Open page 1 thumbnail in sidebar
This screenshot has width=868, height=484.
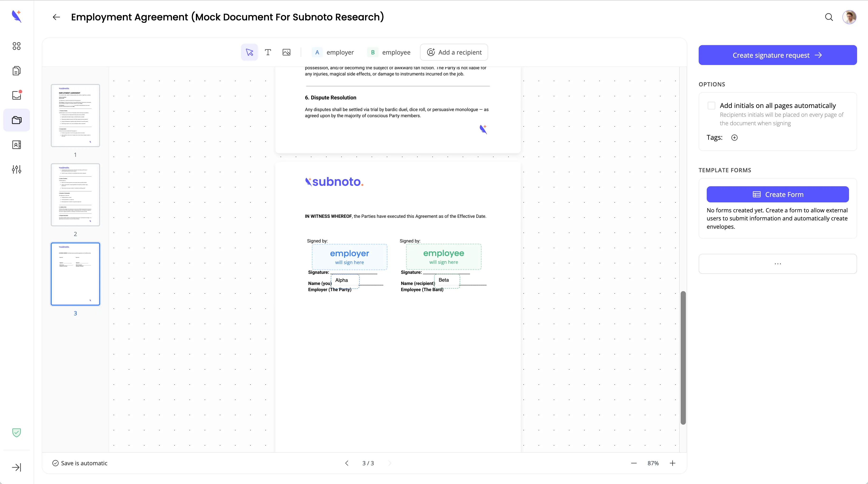click(75, 116)
